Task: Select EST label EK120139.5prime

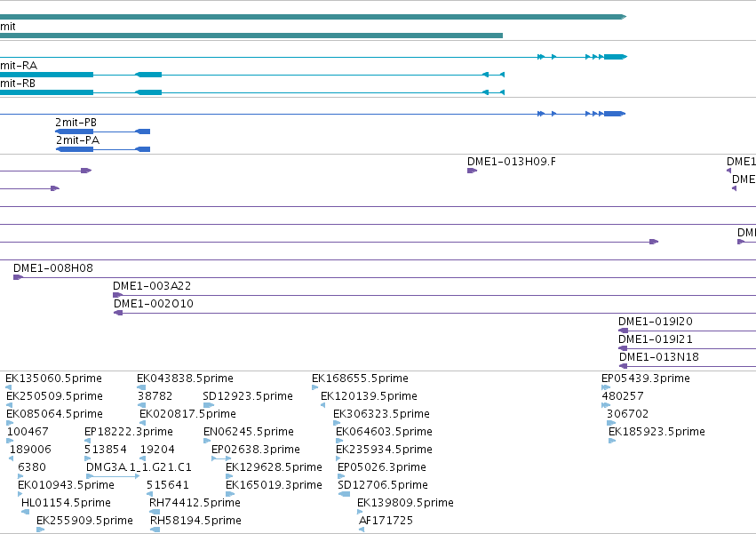Action: (369, 396)
